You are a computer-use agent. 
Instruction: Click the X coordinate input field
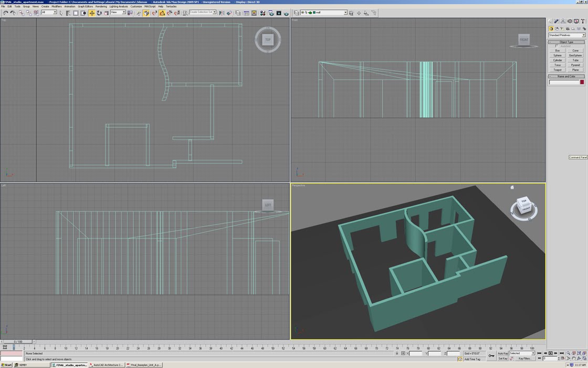[415, 354]
